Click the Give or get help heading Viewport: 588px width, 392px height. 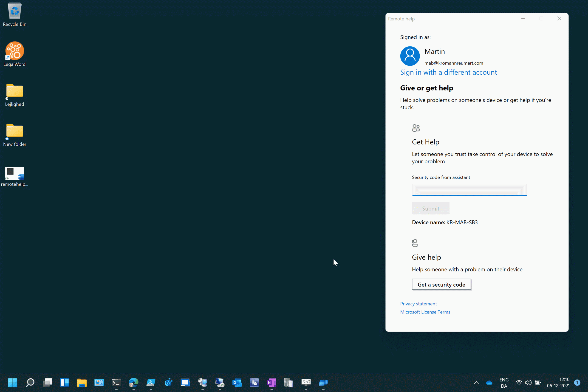[427, 88]
